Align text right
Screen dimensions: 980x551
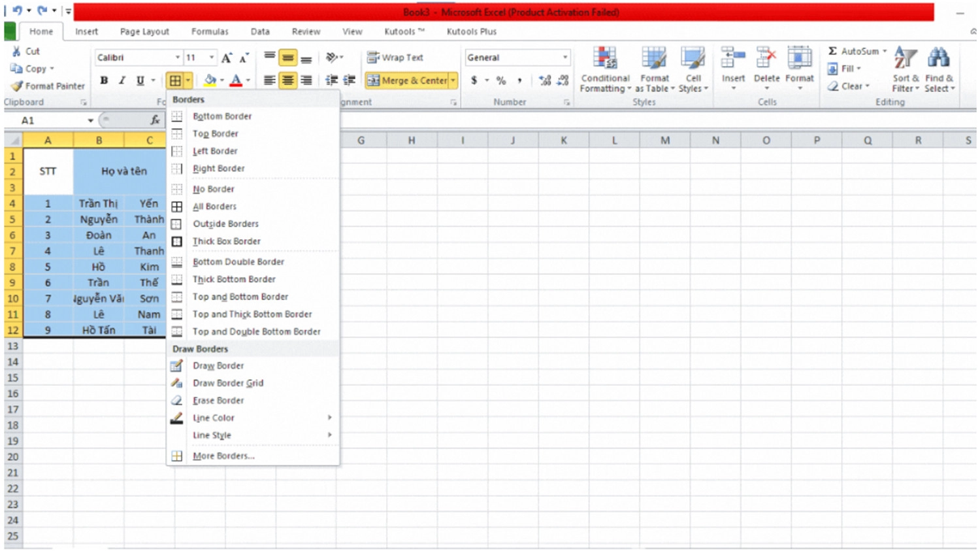(x=306, y=80)
